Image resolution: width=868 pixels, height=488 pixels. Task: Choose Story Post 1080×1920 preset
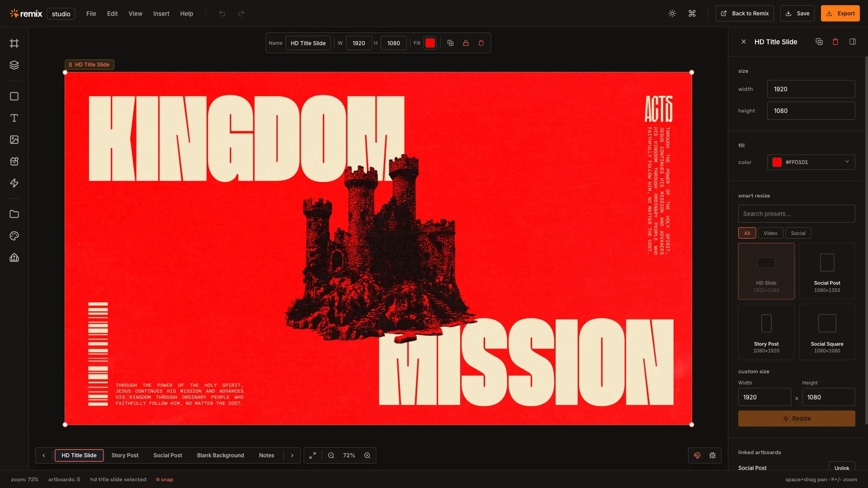coord(766,332)
